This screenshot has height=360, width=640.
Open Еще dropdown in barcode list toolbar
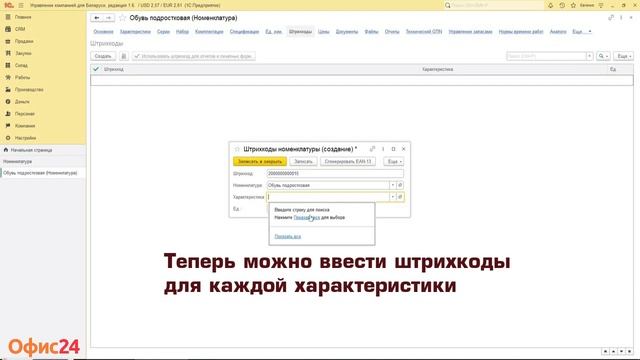tap(624, 56)
